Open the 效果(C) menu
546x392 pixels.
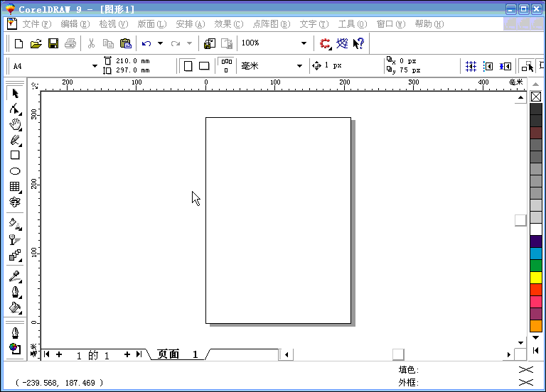tap(228, 24)
